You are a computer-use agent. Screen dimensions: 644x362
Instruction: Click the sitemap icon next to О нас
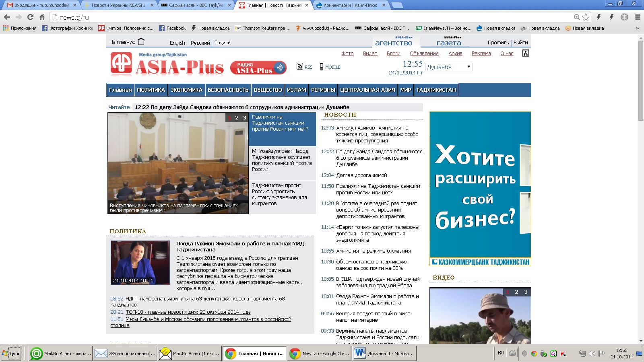click(525, 53)
